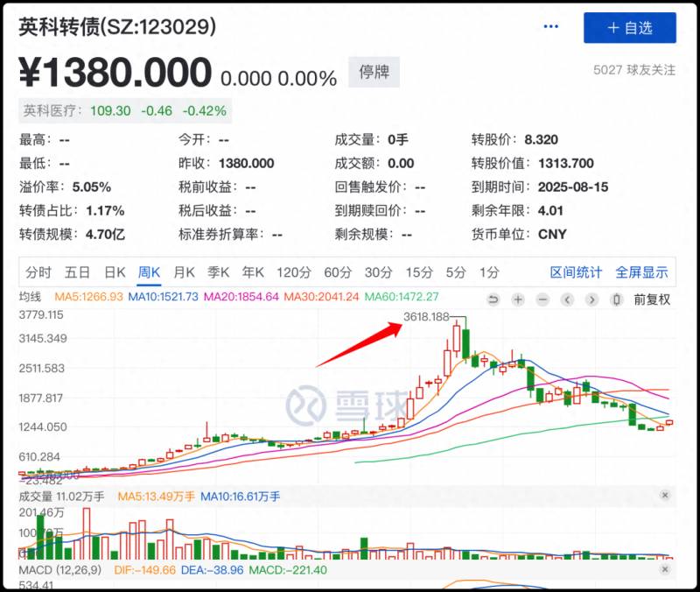This screenshot has width=700, height=592.
Task: Switch to 60分 tab
Action: click(x=338, y=272)
